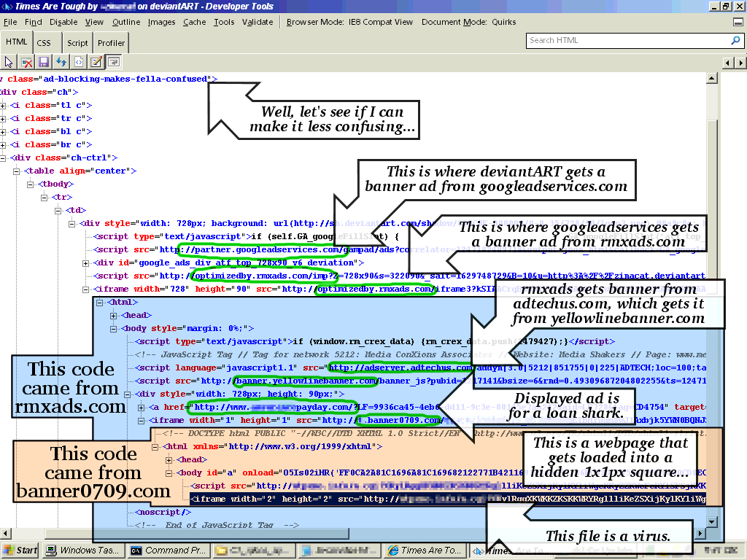The width and height of the screenshot is (747, 560).
Task: Click the vertical scrollbar down arrow
Action: [712, 522]
